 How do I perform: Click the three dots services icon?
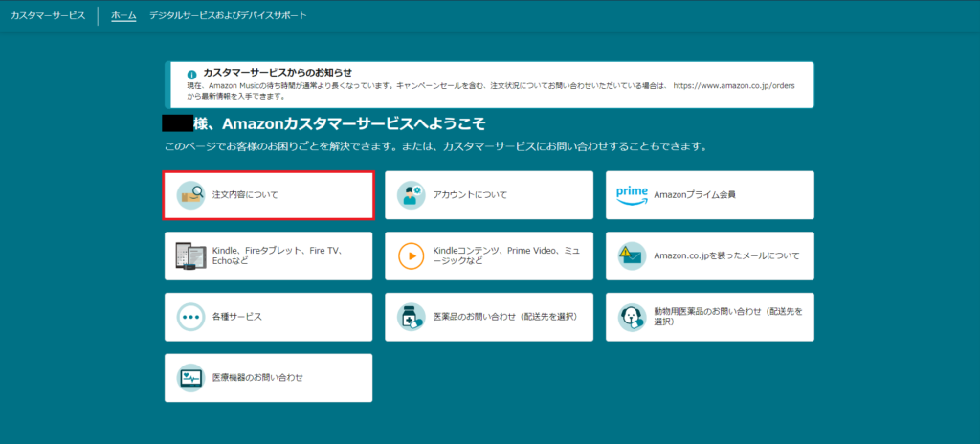[x=190, y=317]
